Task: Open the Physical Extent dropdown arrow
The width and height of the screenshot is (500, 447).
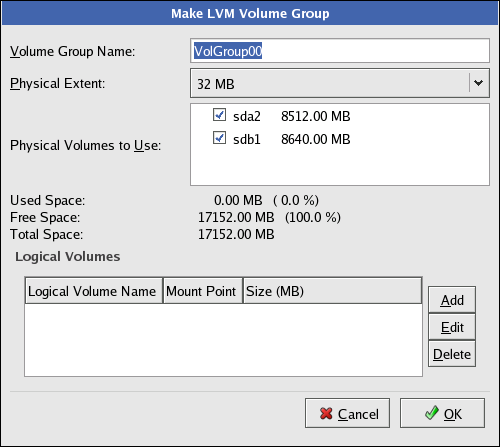Action: 479,83
